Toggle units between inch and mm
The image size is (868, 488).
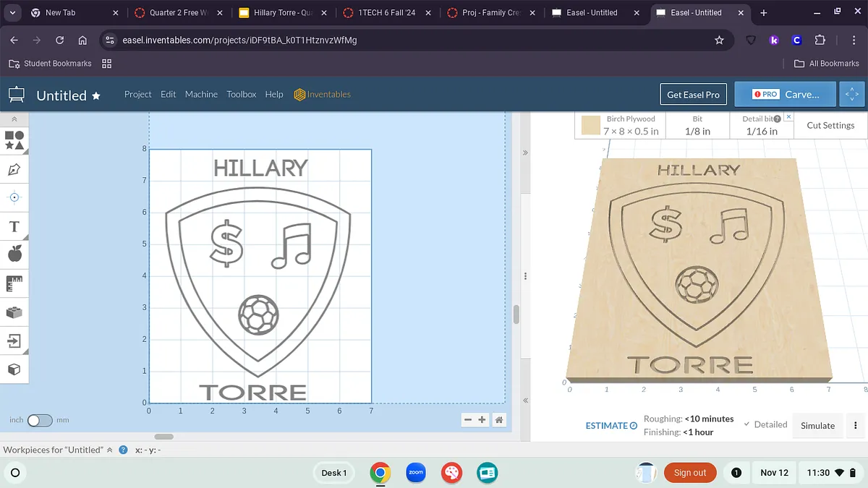[40, 420]
